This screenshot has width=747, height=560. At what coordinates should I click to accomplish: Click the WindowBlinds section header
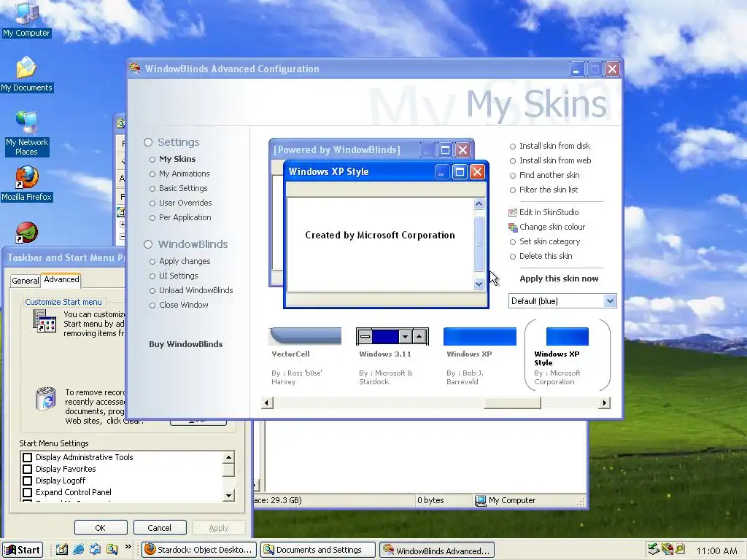pos(186,244)
